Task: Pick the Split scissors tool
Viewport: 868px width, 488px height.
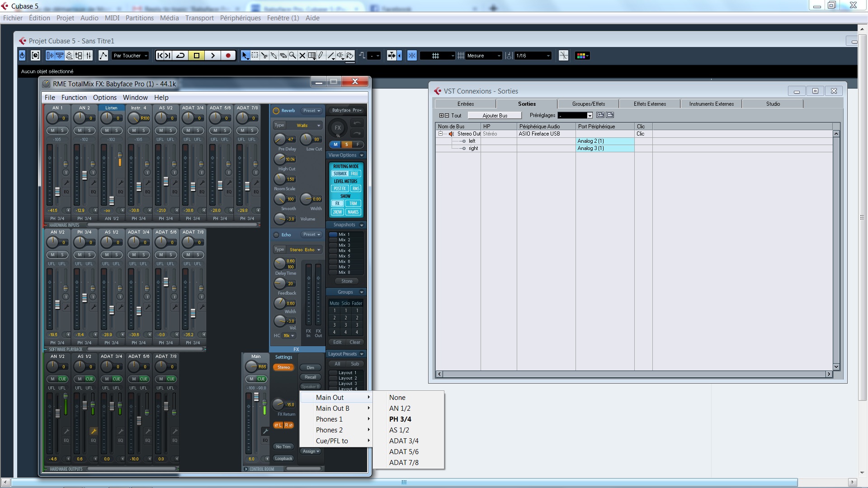Action: pyautogui.click(x=264, y=56)
